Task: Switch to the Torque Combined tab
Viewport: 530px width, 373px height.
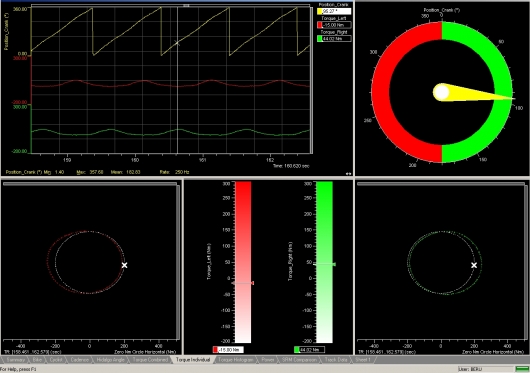Action: click(150, 360)
